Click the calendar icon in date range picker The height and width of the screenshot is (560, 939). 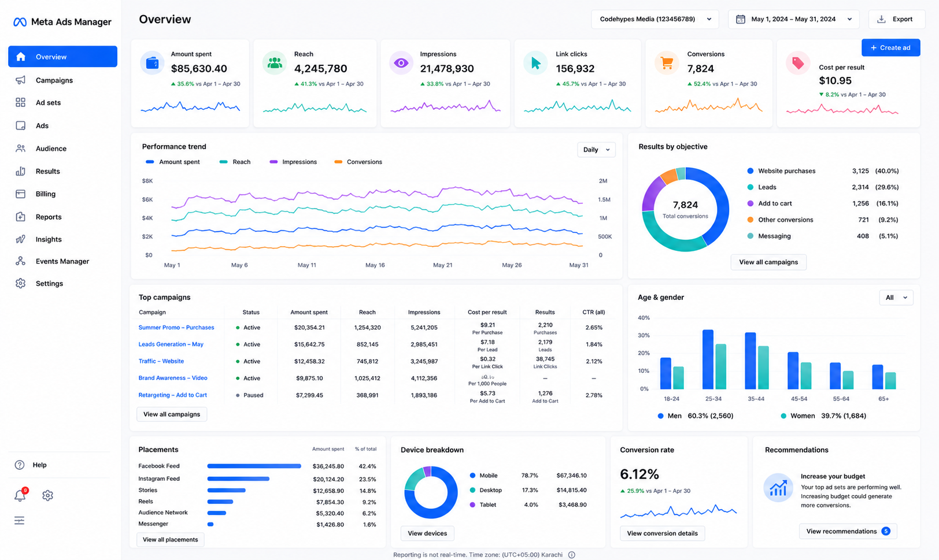click(740, 19)
